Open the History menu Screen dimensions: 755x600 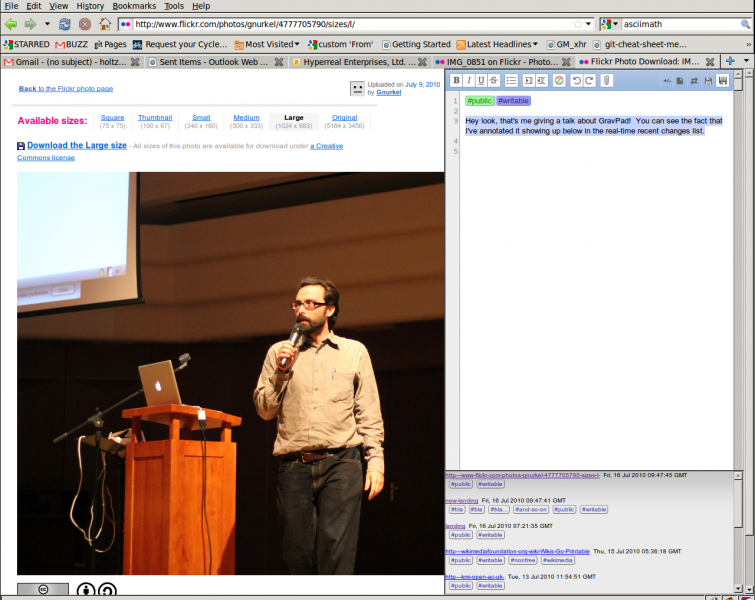[x=90, y=6]
